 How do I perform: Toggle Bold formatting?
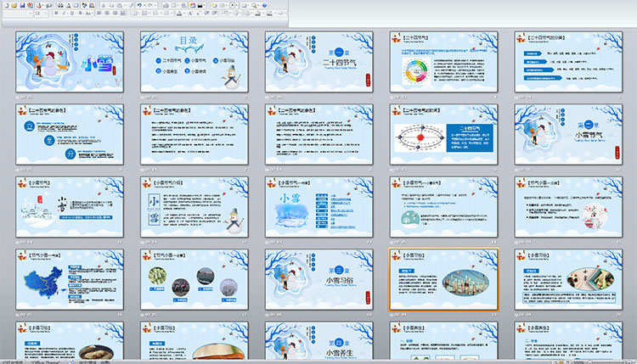click(56, 13)
